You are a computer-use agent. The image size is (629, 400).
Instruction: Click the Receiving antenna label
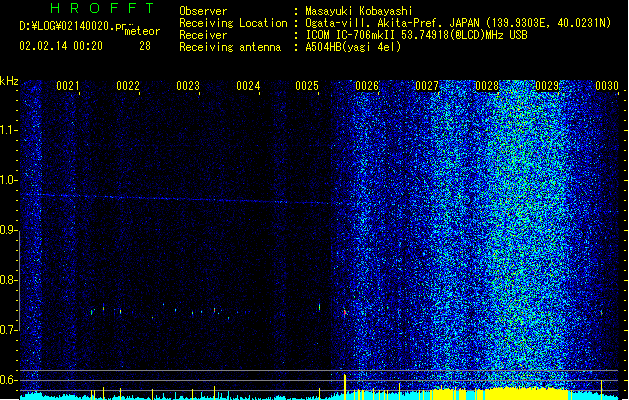230,47
